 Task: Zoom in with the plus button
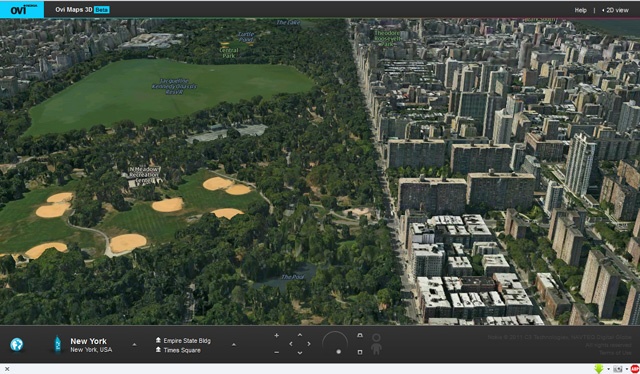(x=276, y=336)
